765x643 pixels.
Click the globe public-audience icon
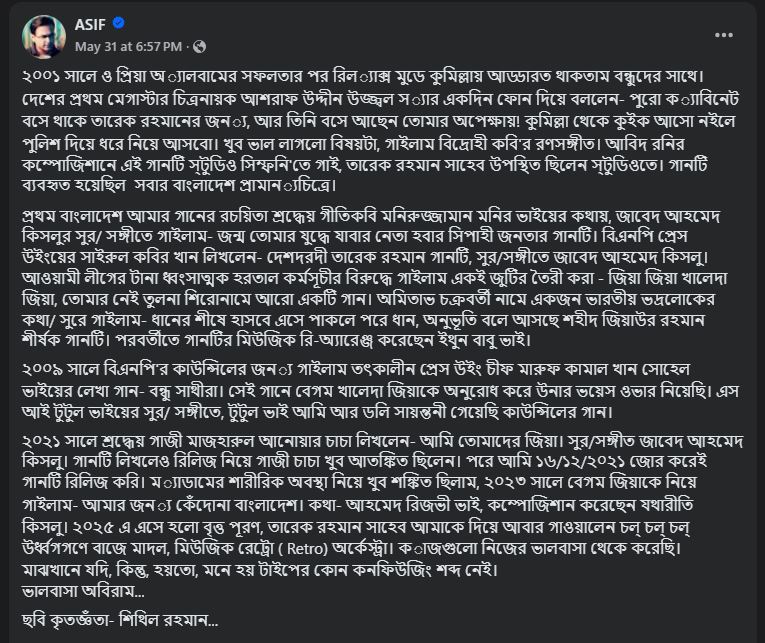[x=199, y=46]
